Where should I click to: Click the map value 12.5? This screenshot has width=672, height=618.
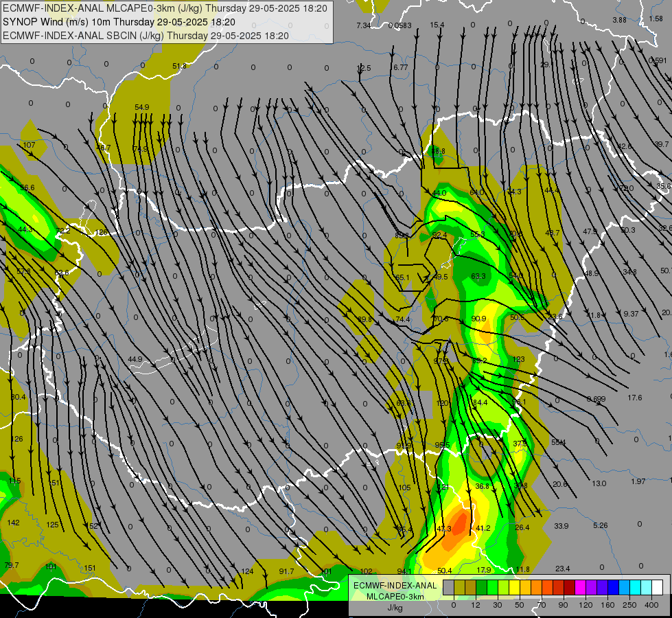363,68
